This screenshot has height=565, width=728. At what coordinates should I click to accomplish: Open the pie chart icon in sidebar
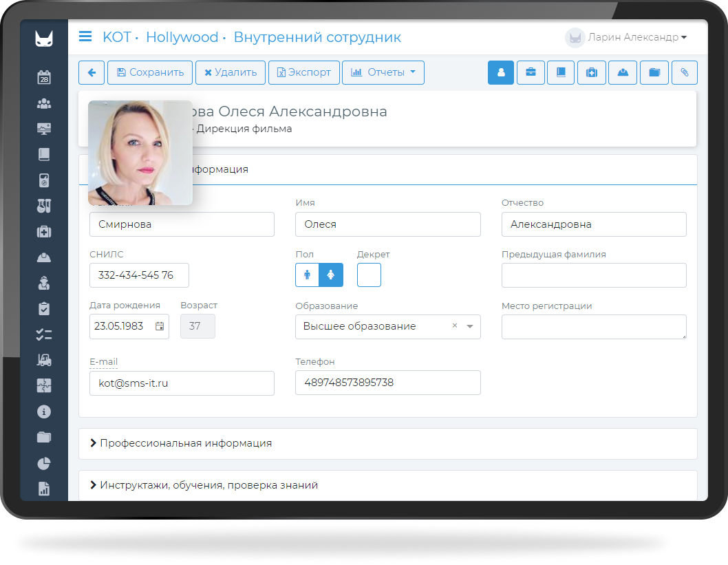click(44, 463)
